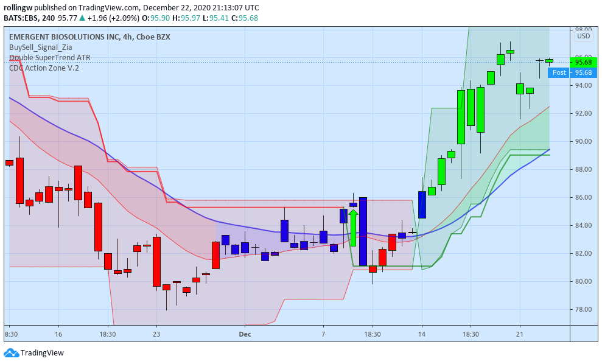Image resolution: width=602 pixels, height=364 pixels.
Task: Click the Dec month label on time axis
Action: 245,334
